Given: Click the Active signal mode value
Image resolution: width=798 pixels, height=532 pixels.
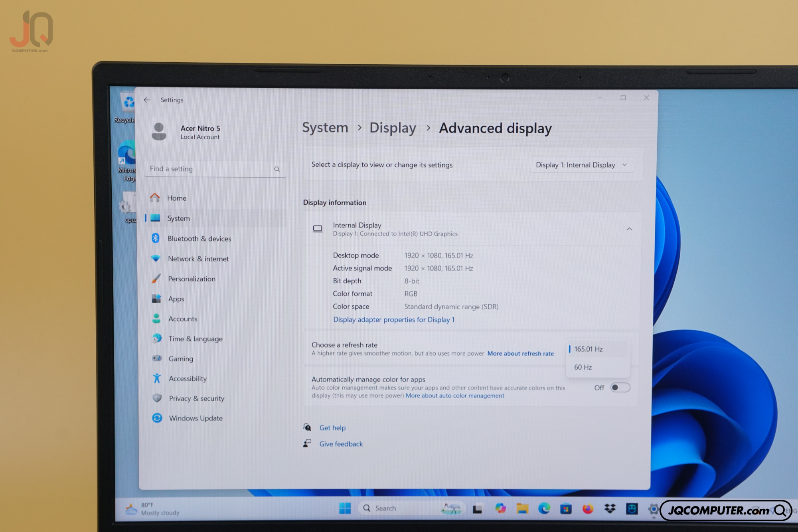Looking at the screenshot, I should pyautogui.click(x=439, y=268).
